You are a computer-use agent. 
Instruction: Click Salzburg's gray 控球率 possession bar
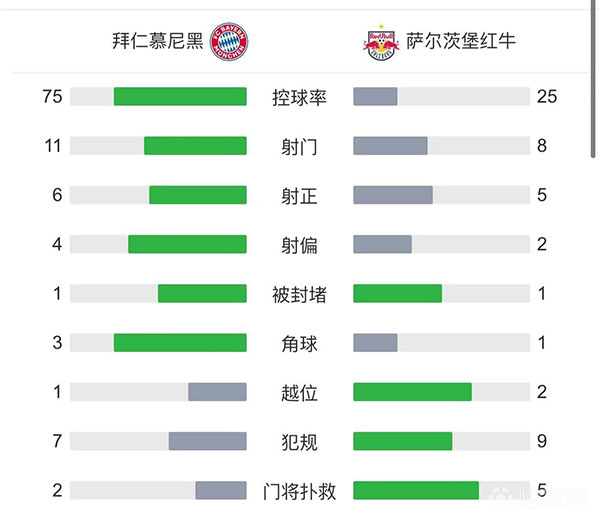click(x=376, y=97)
